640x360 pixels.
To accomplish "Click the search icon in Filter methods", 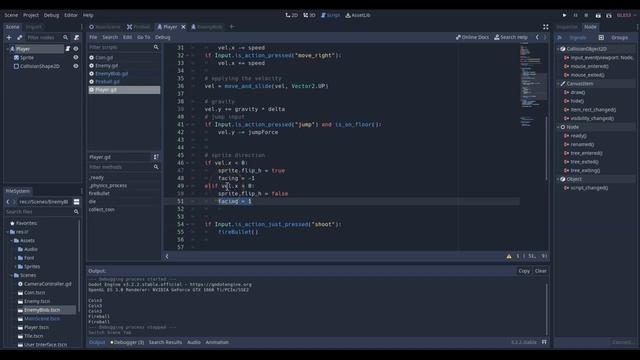I will (x=156, y=167).
